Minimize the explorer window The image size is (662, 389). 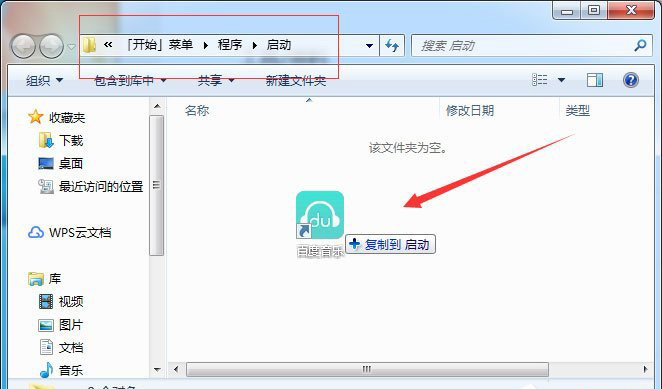(x=567, y=10)
